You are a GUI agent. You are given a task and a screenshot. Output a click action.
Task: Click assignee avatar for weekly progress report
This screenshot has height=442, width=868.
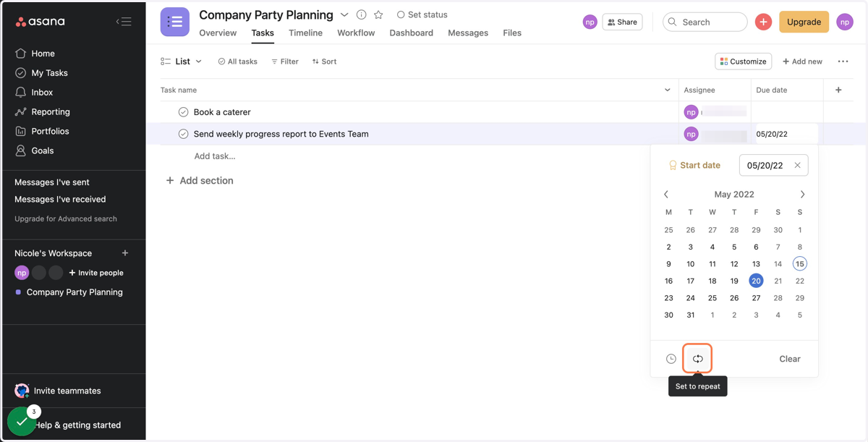click(691, 134)
